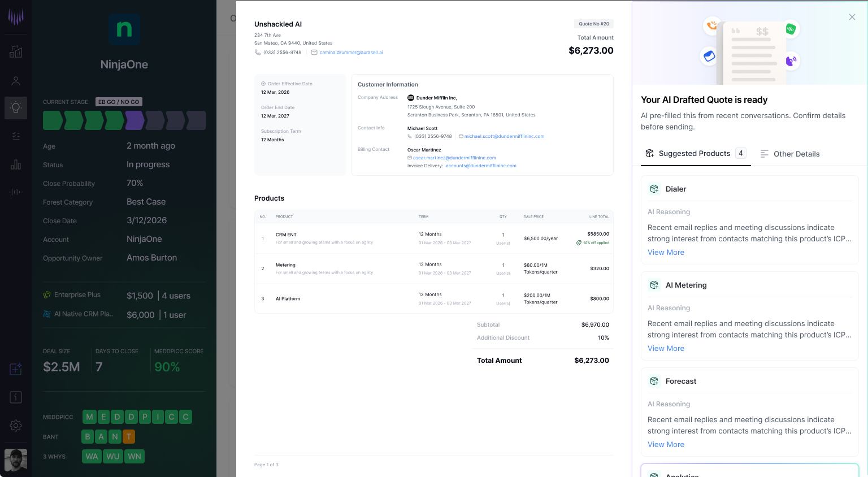Click the MEDDPICC letter M badge
868x477 pixels.
point(89,417)
